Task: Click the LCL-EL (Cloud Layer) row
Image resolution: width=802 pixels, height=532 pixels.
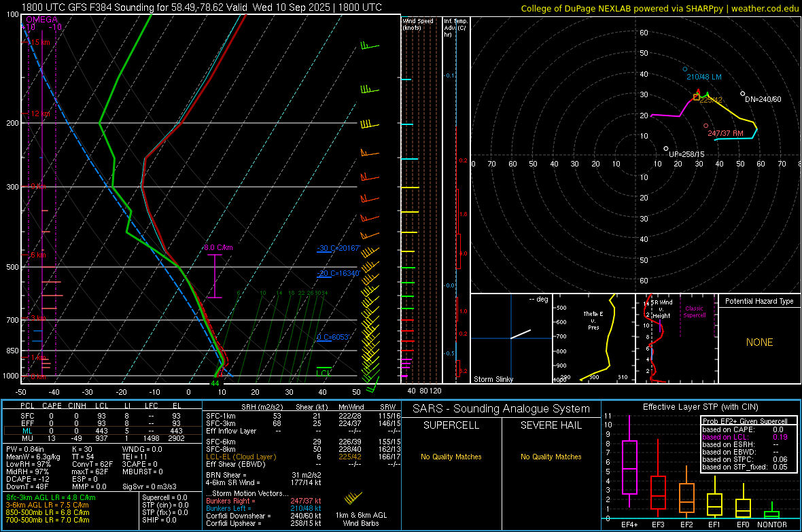Action: (303, 457)
